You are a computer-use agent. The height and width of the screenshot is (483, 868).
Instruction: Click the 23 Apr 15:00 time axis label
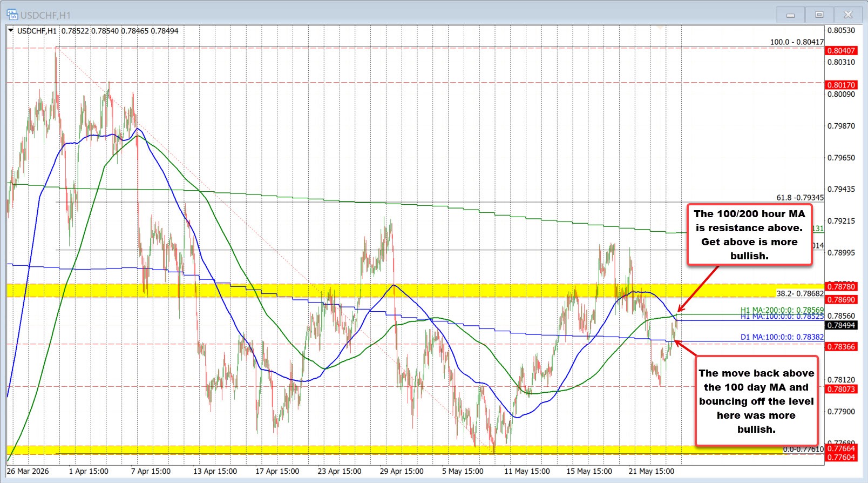click(340, 471)
